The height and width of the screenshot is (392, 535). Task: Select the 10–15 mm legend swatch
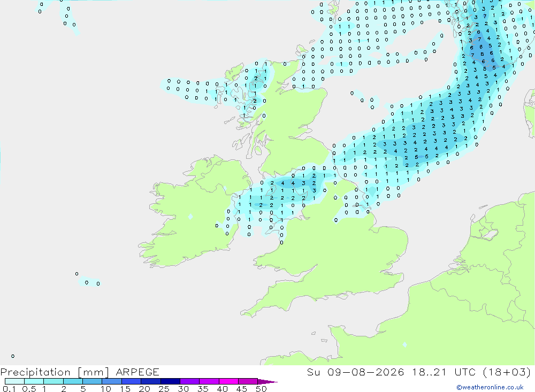click(112, 381)
